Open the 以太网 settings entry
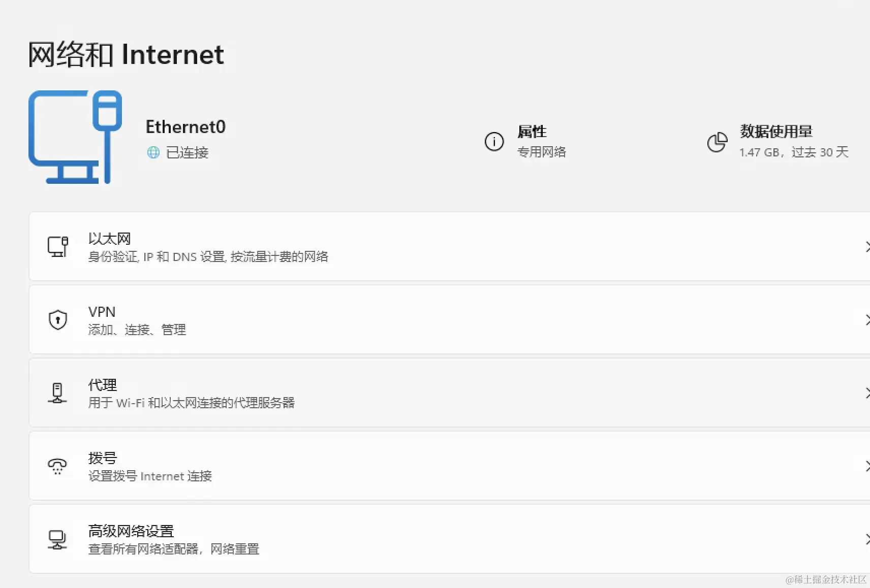 (450, 247)
